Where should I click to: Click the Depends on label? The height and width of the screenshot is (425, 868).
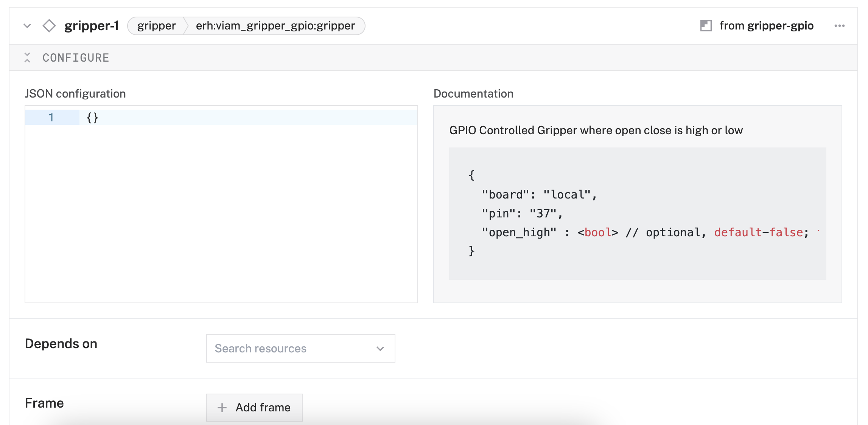(61, 344)
